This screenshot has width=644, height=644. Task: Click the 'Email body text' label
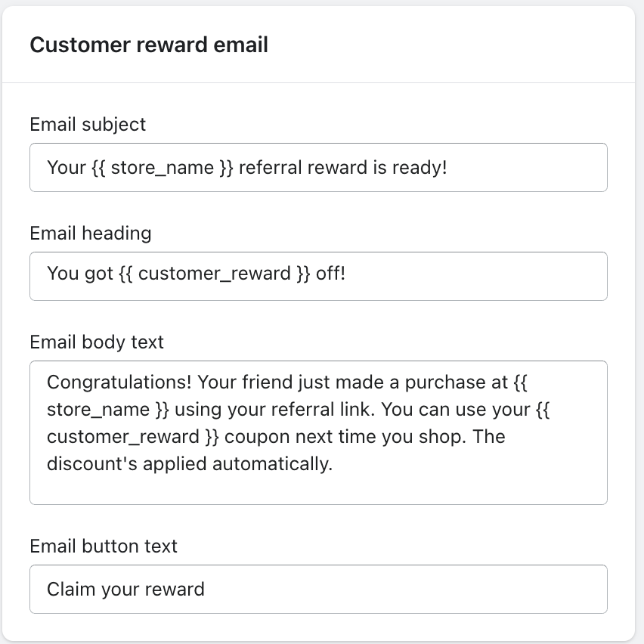click(97, 342)
